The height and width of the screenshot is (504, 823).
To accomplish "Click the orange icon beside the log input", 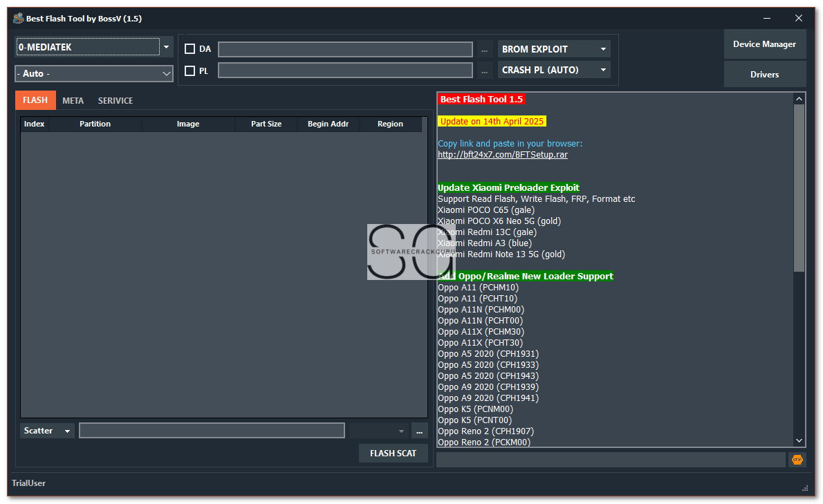I will pos(797,460).
